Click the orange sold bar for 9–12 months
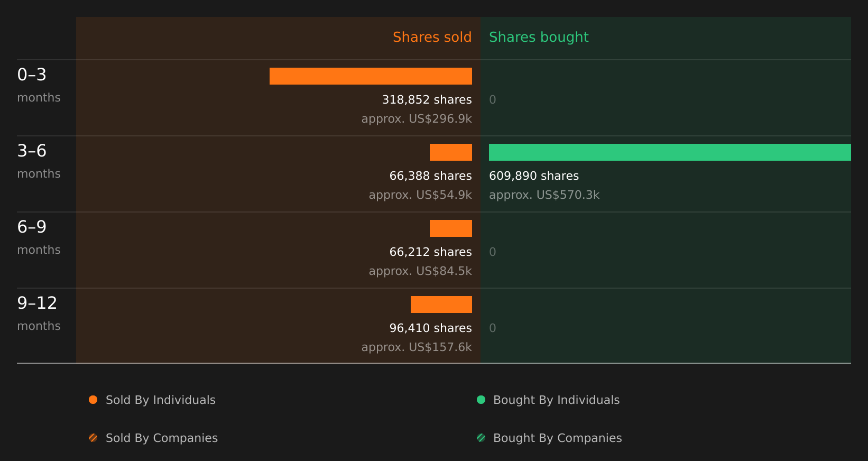 tap(441, 305)
